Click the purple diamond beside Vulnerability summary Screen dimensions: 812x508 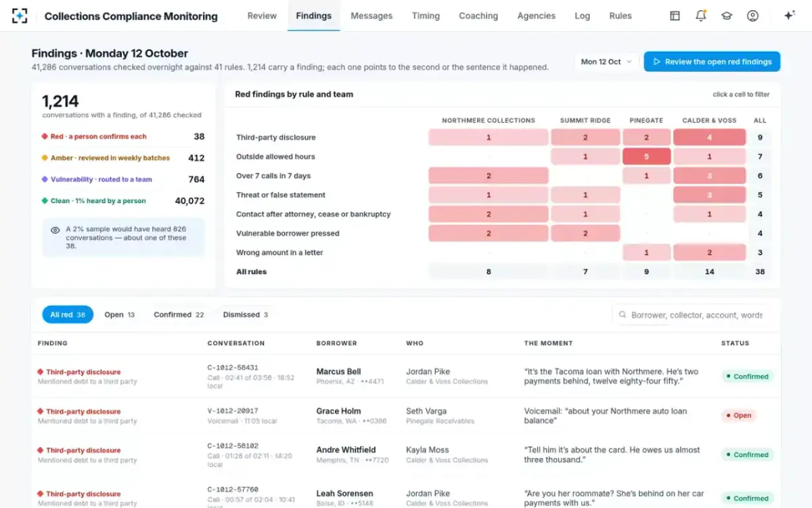tap(45, 179)
